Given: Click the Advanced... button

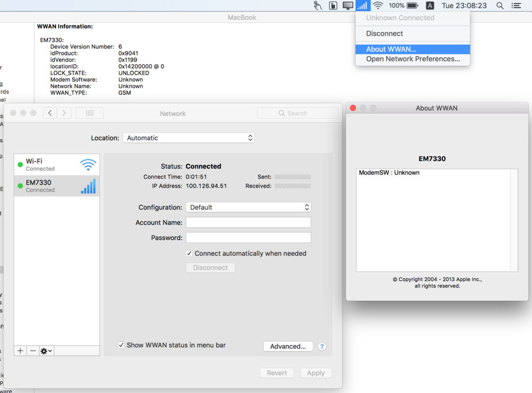Looking at the screenshot, I should pyautogui.click(x=288, y=347).
